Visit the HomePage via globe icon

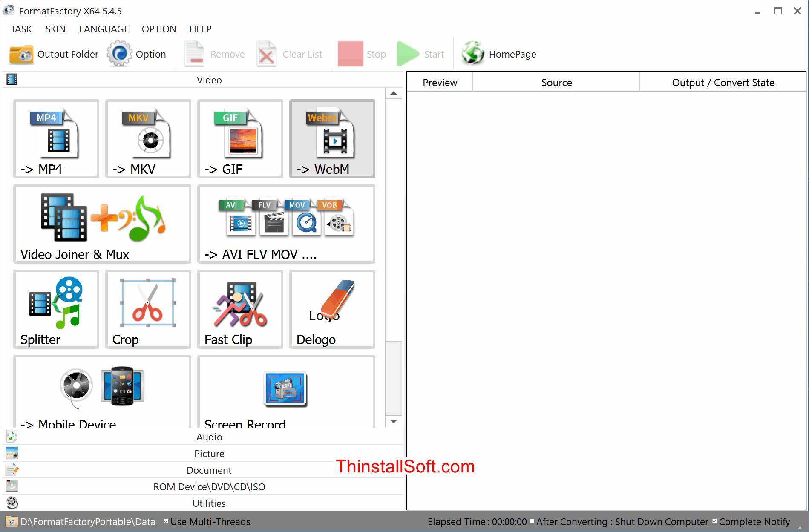tap(499, 54)
